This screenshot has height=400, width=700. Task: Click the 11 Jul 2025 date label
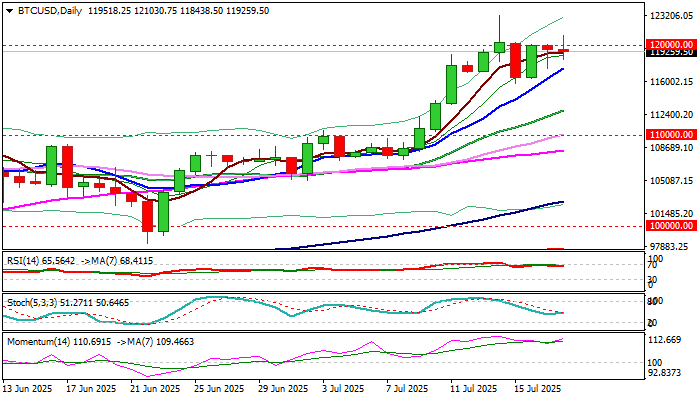coord(474,389)
